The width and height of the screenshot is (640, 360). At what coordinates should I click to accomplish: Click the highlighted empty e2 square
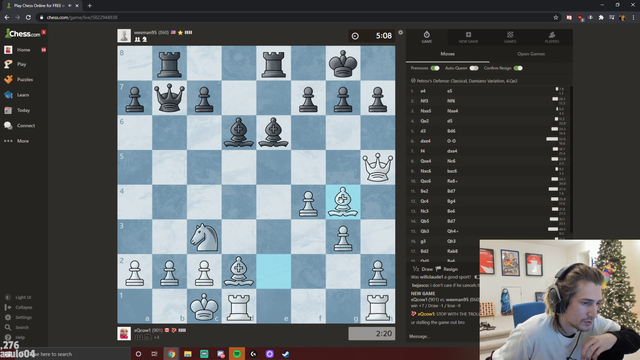click(x=273, y=271)
